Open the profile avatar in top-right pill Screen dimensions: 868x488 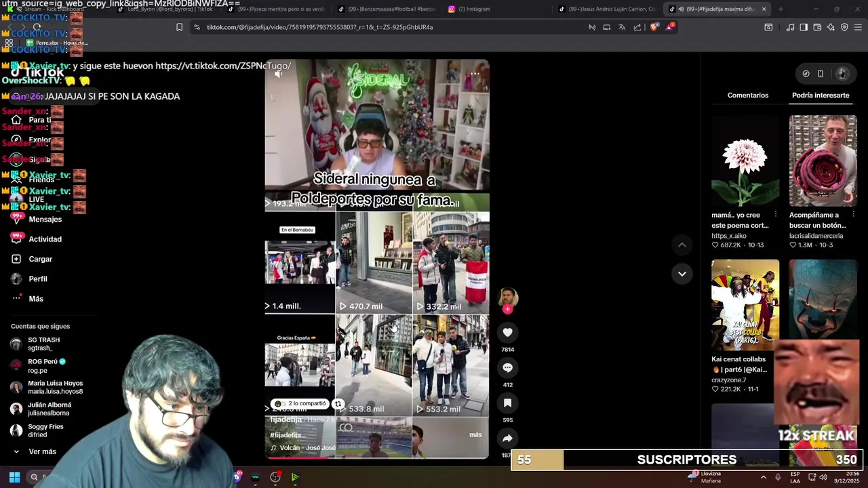point(843,74)
